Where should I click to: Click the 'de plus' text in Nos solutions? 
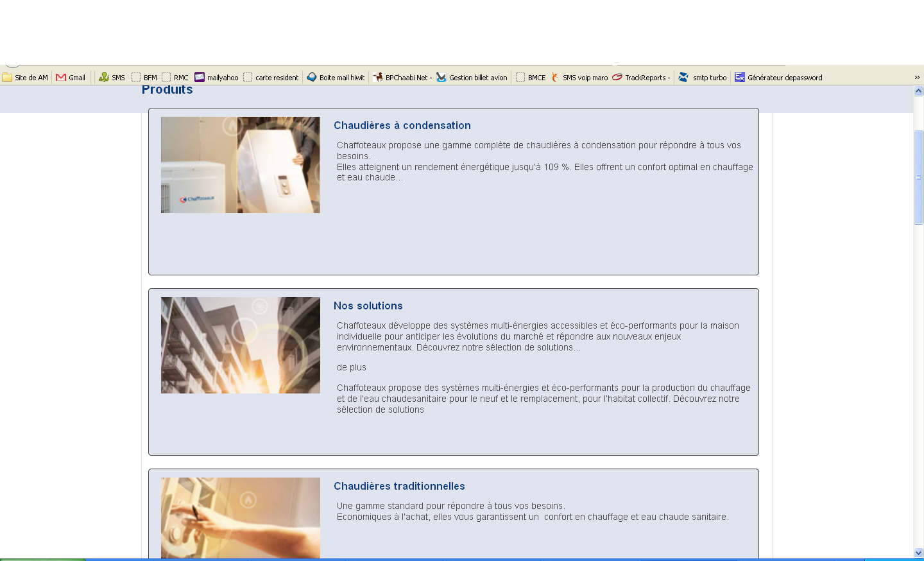coord(352,368)
